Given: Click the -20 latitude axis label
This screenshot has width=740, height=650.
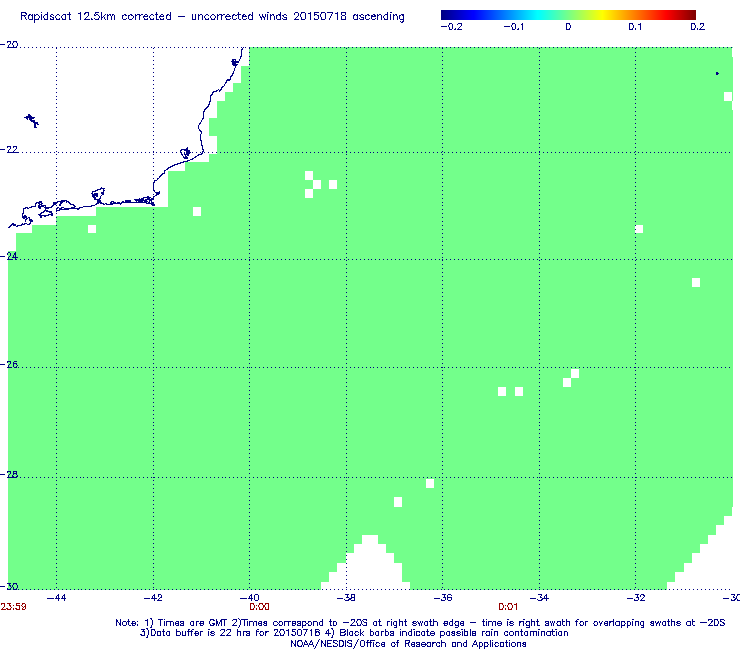Looking at the screenshot, I should 9,45.
